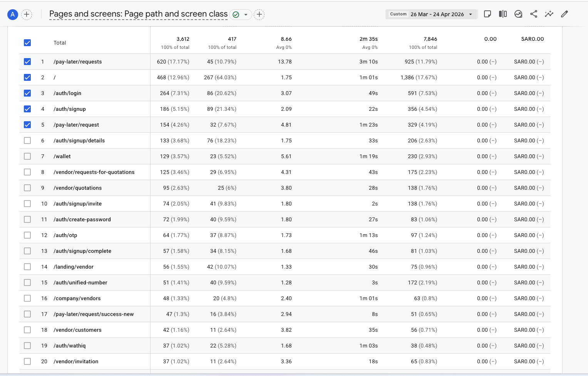Click the total average engagement time 2m 35s

pos(369,39)
